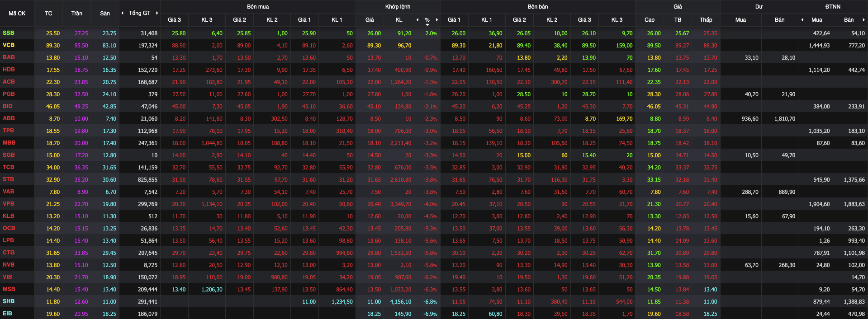868x319 pixels.
Task: Open the BID ticker symbol
Action: click(8, 106)
